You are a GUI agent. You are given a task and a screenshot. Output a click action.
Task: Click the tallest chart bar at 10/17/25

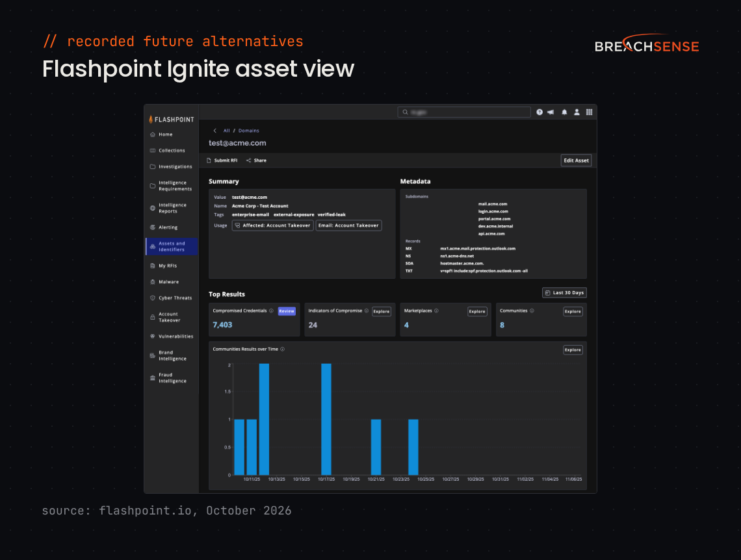(326, 419)
